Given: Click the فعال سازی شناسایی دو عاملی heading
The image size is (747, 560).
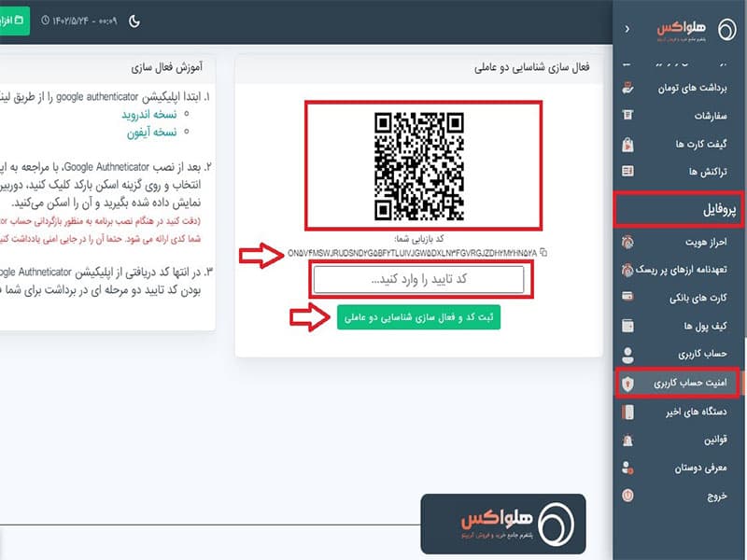Looking at the screenshot, I should [x=531, y=67].
